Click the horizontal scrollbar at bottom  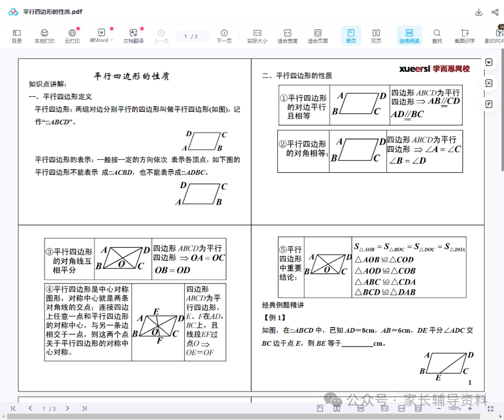[x=243, y=417]
